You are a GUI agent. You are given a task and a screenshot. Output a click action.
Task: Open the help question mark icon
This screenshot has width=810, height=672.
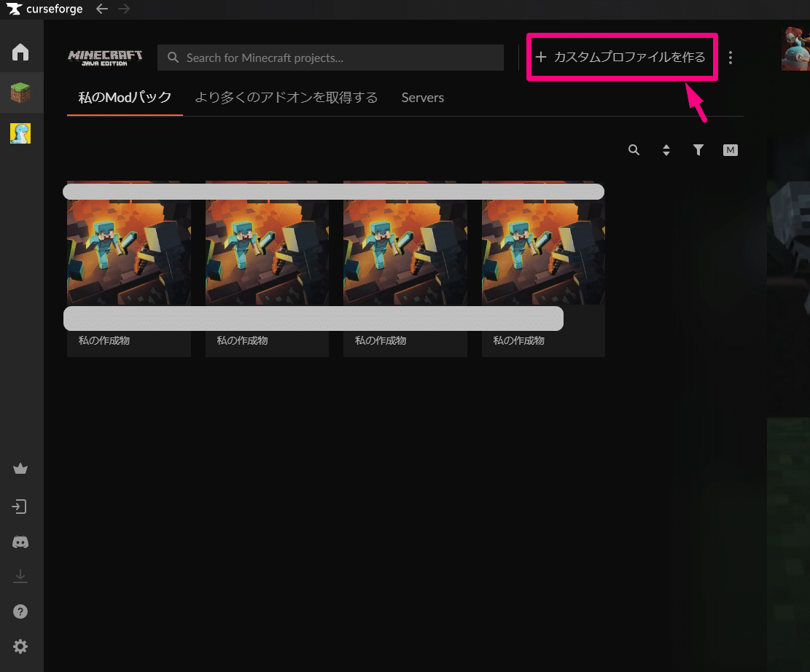(20, 612)
